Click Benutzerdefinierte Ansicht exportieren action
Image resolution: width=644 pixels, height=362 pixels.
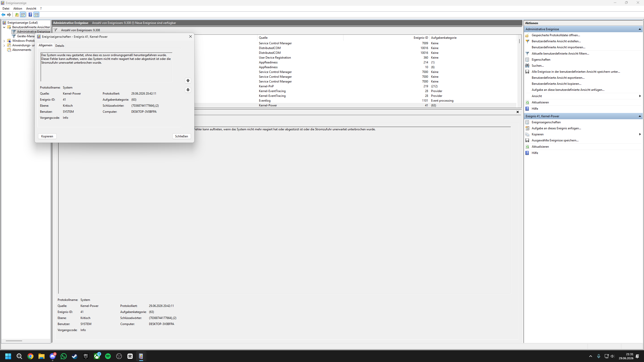[558, 78]
